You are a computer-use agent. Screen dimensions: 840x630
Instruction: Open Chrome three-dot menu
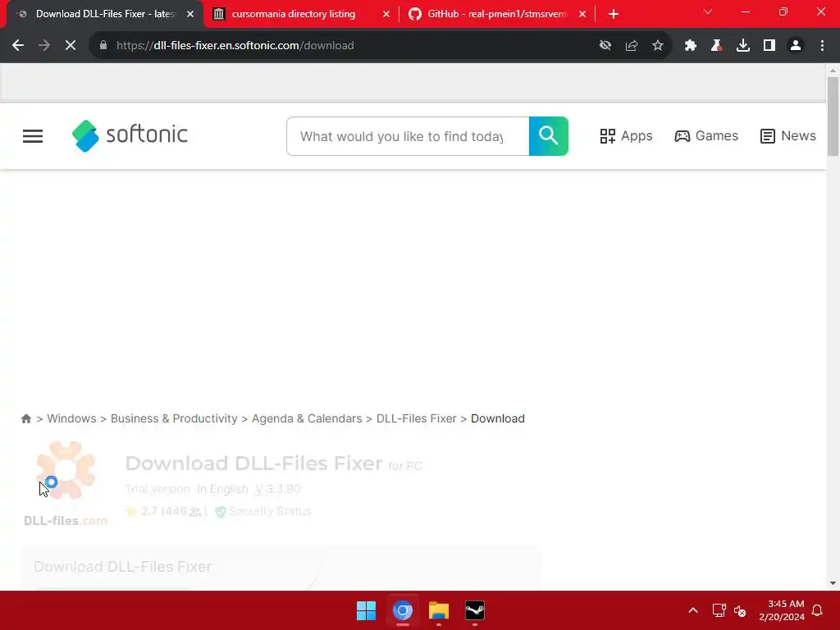point(822,46)
